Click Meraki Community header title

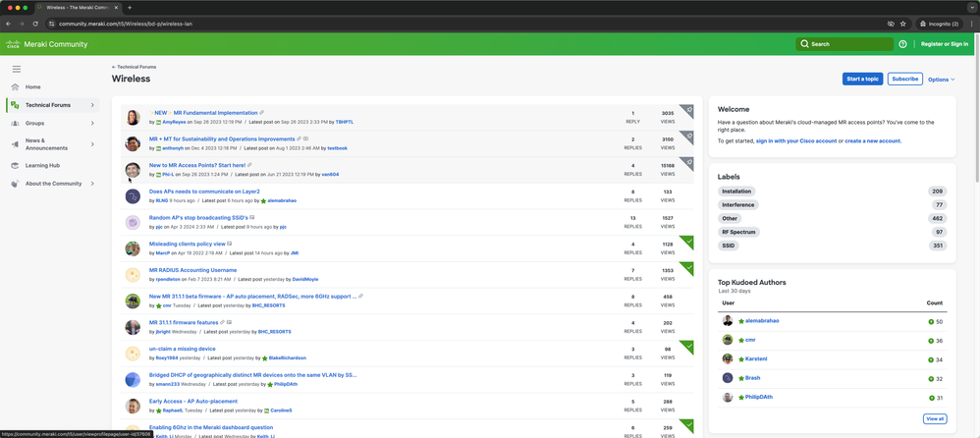pyautogui.click(x=56, y=44)
